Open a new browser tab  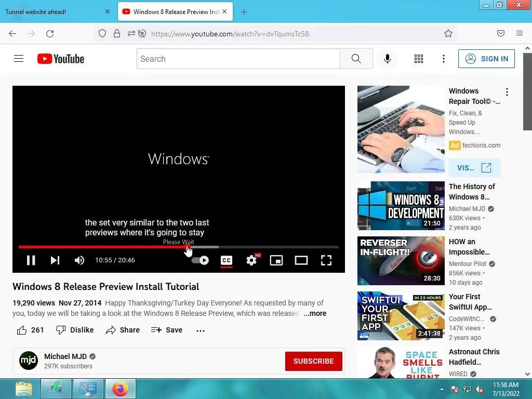point(244,12)
